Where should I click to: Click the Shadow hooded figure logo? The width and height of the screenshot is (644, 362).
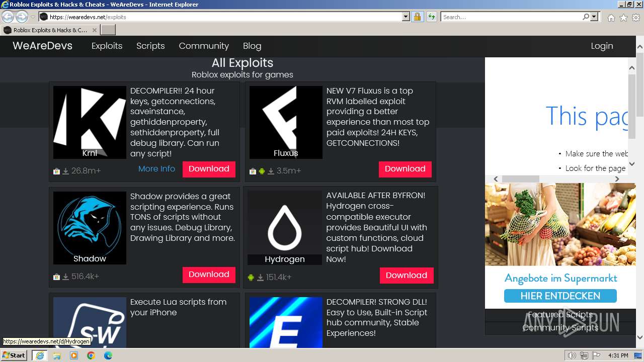pos(90,228)
